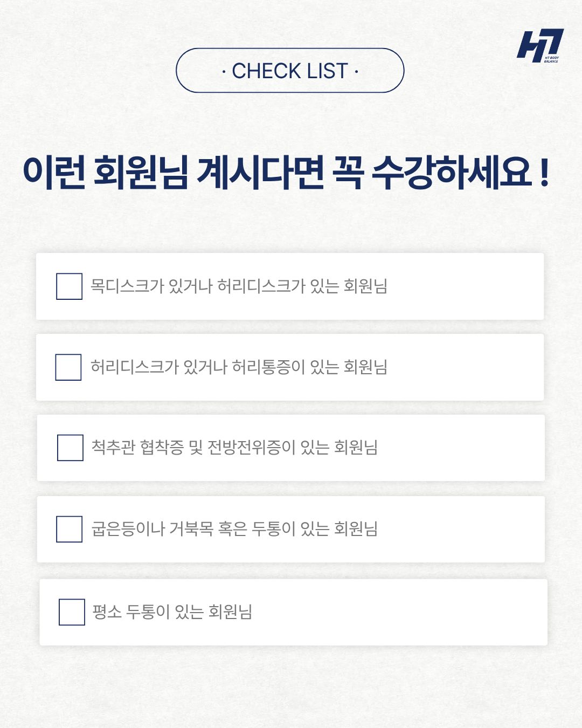The image size is (582, 728).
Task: Tick the 평소 두통이 있는 회원님 checkbox
Action: 72,612
